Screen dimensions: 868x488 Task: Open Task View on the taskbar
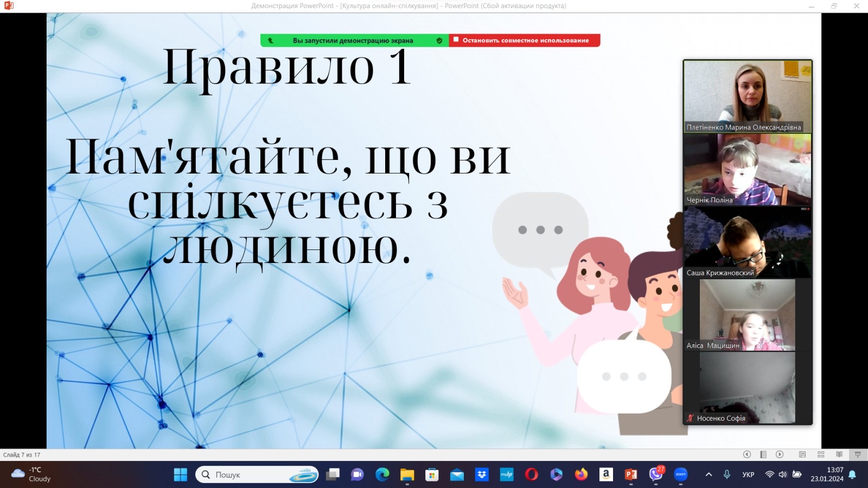333,474
